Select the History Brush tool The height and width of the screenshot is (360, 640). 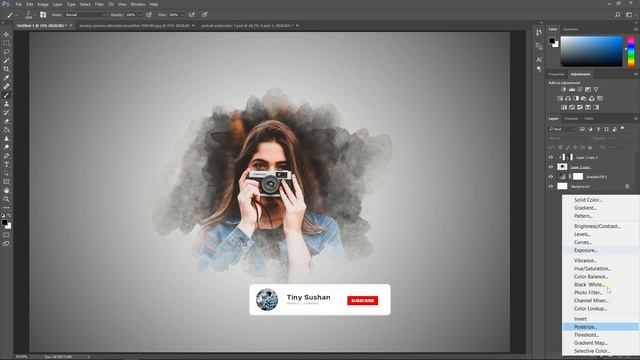6,112
